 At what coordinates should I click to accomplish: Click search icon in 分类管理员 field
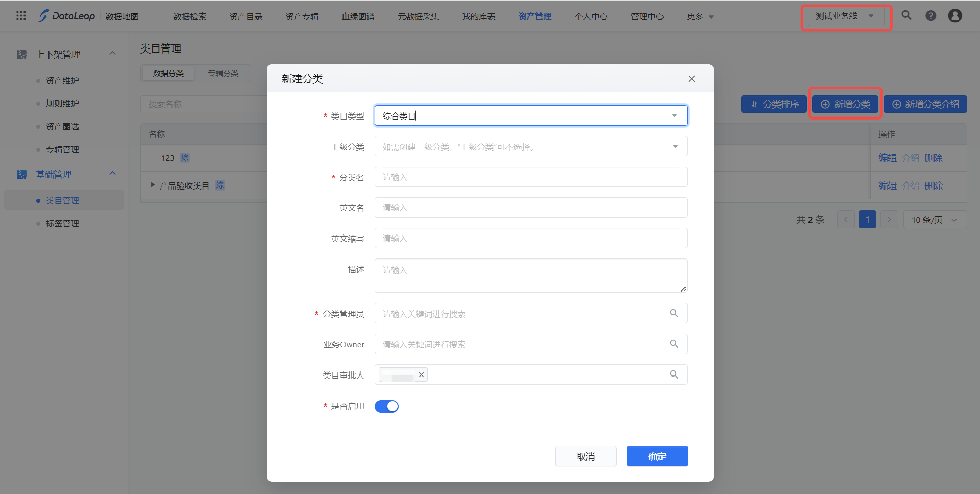[x=674, y=313]
